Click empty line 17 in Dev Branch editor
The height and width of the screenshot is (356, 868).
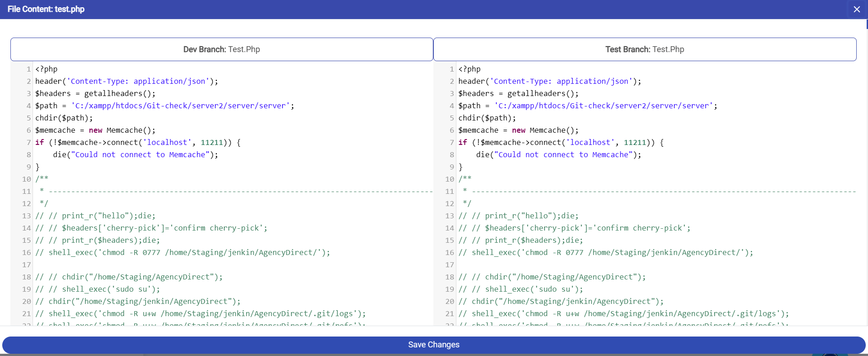[181, 265]
